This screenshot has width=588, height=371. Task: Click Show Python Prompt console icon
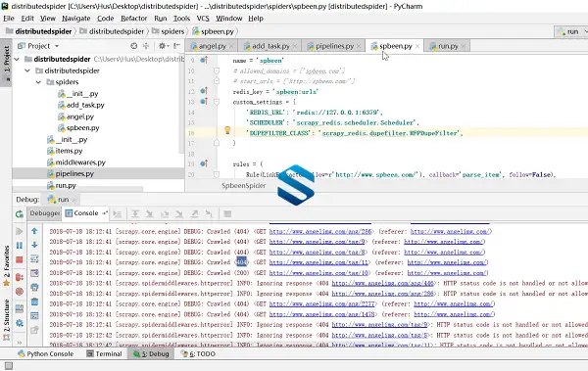[34, 316]
